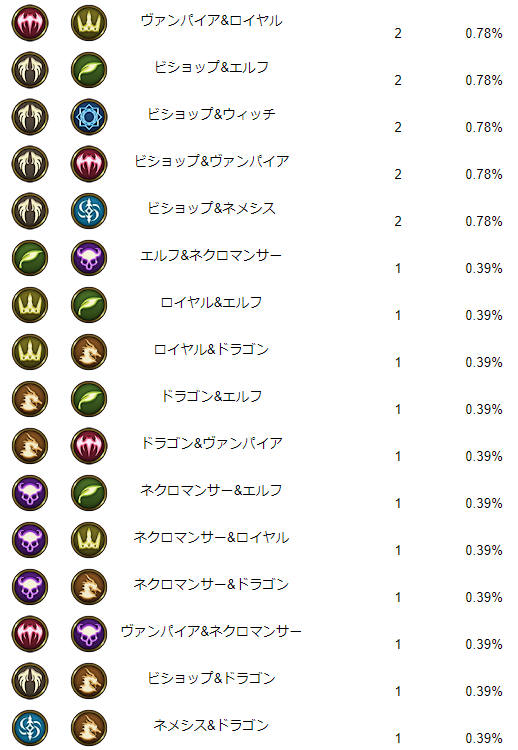Click the Dragon icon in the ロイヤル&ドラゴン row

(89, 352)
